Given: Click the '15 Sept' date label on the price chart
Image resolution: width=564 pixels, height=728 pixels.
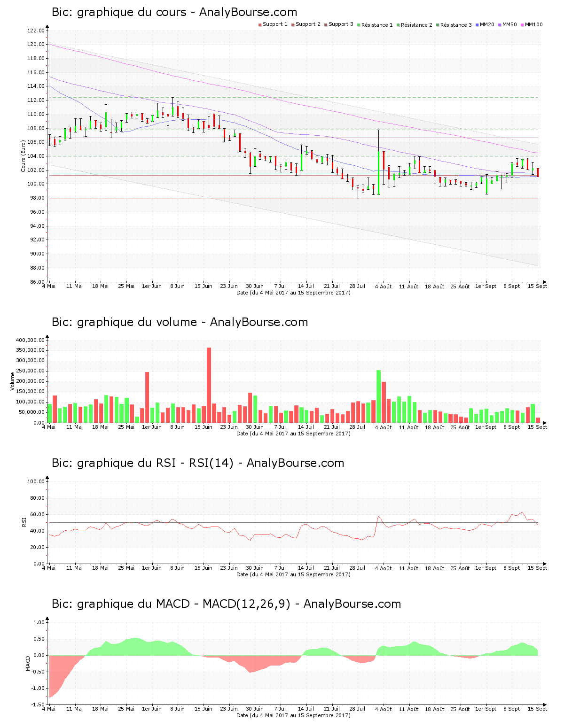Looking at the screenshot, I should [x=537, y=286].
